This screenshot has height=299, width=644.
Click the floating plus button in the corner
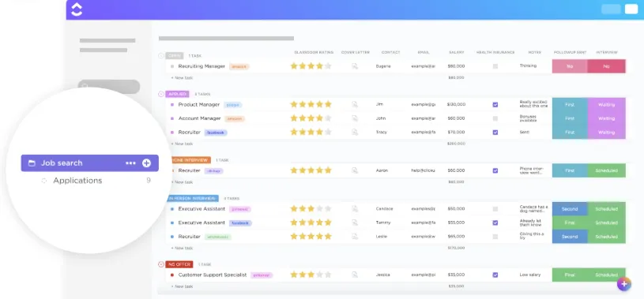[624, 284]
